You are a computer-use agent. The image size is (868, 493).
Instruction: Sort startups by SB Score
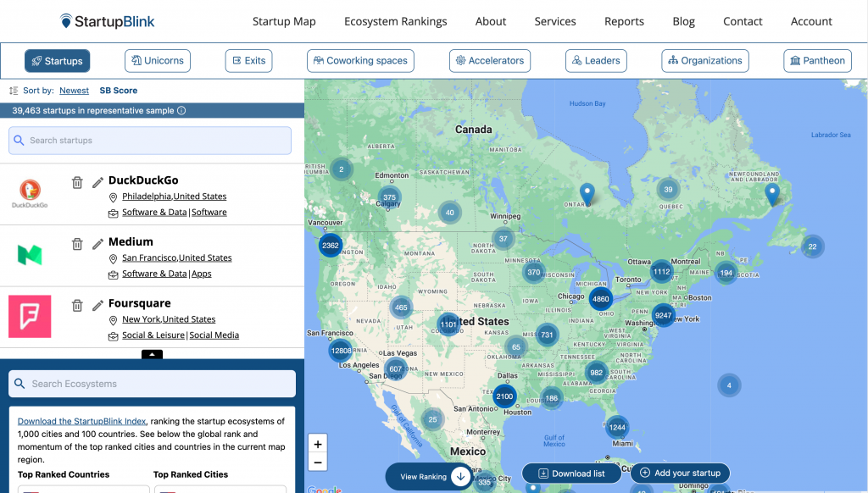tap(118, 91)
